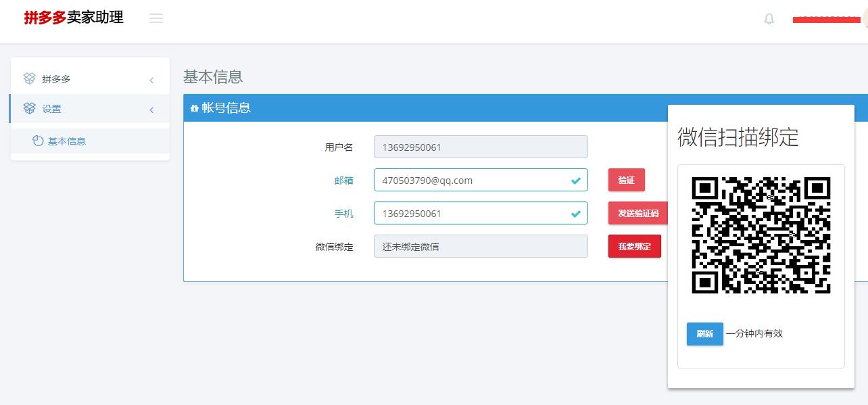
Task: Click the 微信扫描绑定 title
Action: (738, 137)
